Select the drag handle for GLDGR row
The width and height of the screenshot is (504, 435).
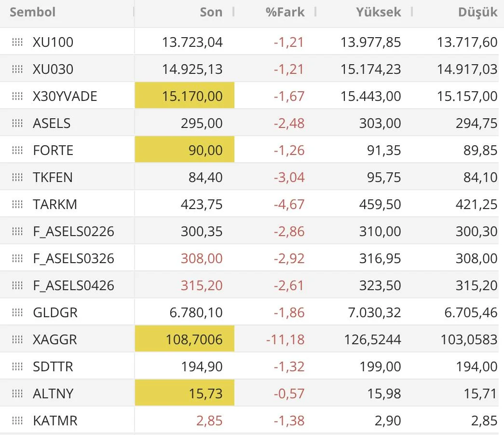[17, 312]
